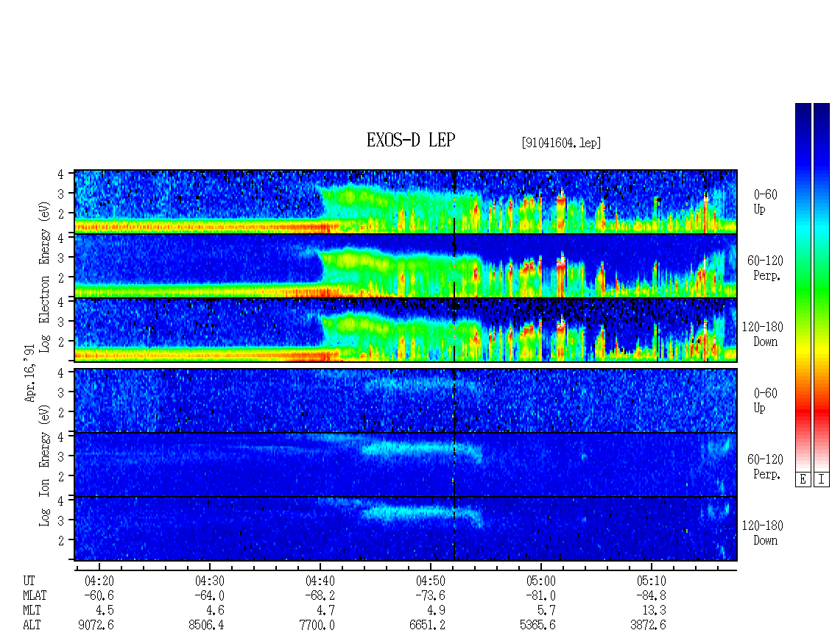Viewport: 832px width, 644px height.
Task: Click the 04:20 UT tick label
Action: pyautogui.click(x=99, y=581)
